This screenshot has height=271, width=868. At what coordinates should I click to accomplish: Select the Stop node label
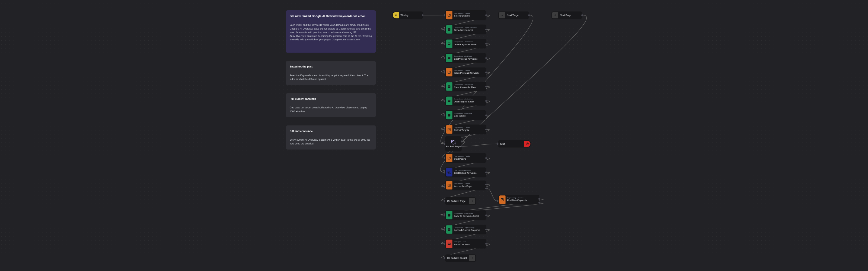(x=502, y=144)
